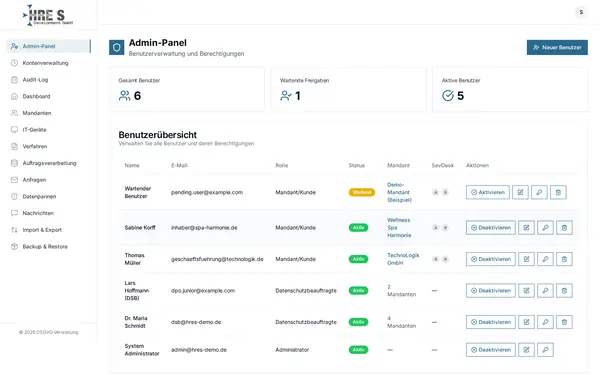Image resolution: width=600 pixels, height=375 pixels.
Task: Deactivate the System Administrator account
Action: (x=491, y=350)
